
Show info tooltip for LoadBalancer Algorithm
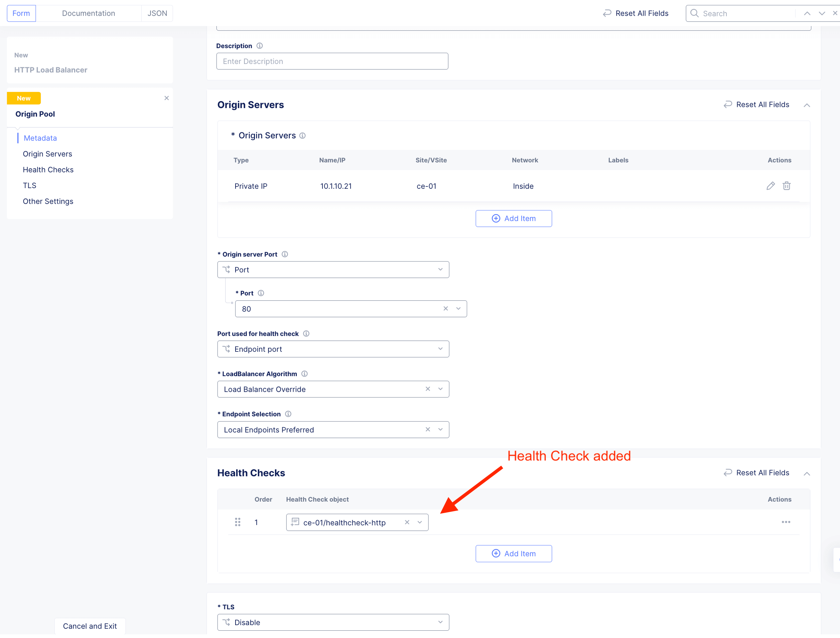point(304,374)
